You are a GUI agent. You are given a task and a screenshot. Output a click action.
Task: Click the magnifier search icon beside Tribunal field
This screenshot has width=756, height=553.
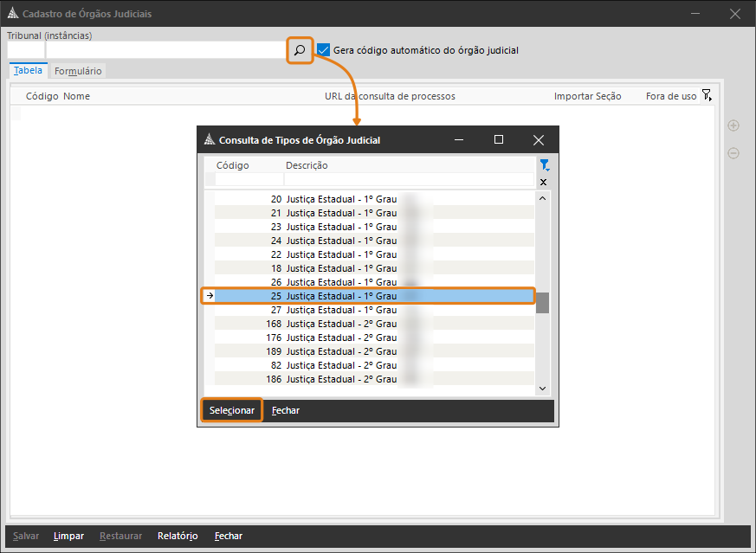click(x=300, y=50)
